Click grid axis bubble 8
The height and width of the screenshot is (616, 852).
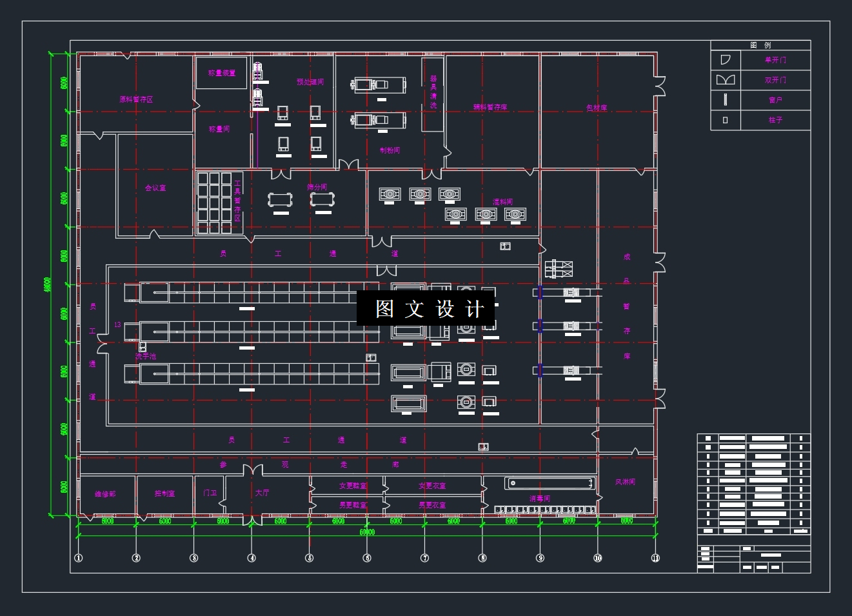[x=482, y=558]
